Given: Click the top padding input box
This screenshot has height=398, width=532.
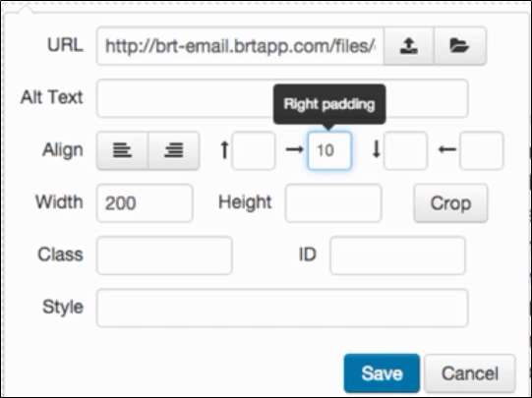Looking at the screenshot, I should click(254, 151).
